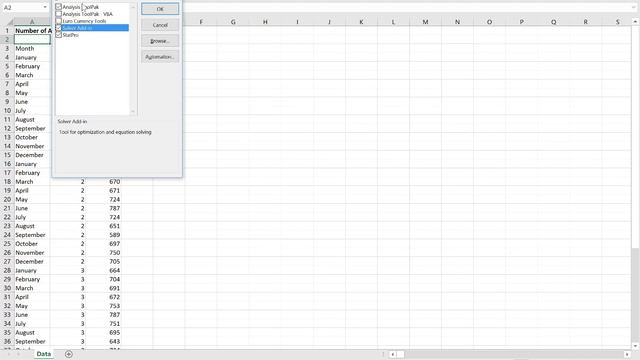Toggle the Analysis ToolPak checkbox

(x=59, y=7)
